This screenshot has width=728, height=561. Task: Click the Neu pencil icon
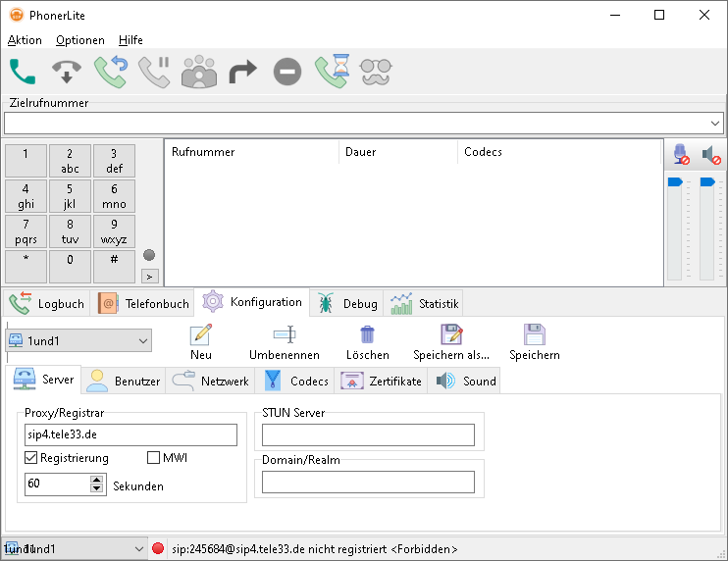pyautogui.click(x=201, y=334)
